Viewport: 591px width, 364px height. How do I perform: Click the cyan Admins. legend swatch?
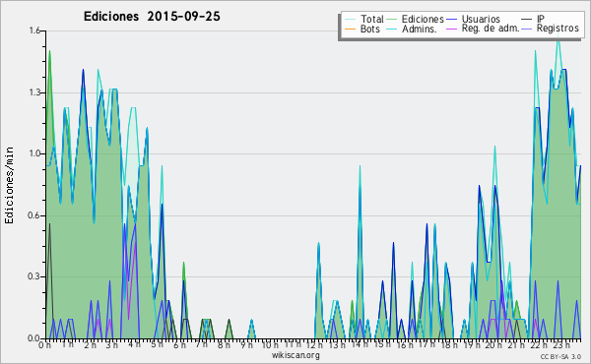click(392, 29)
